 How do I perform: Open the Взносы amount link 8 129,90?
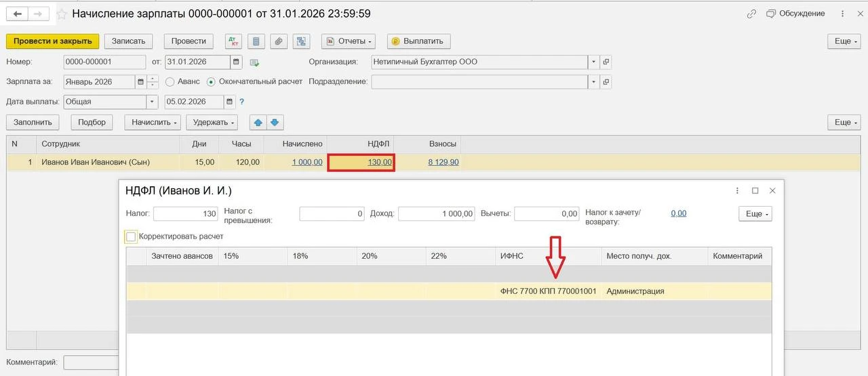tap(443, 163)
